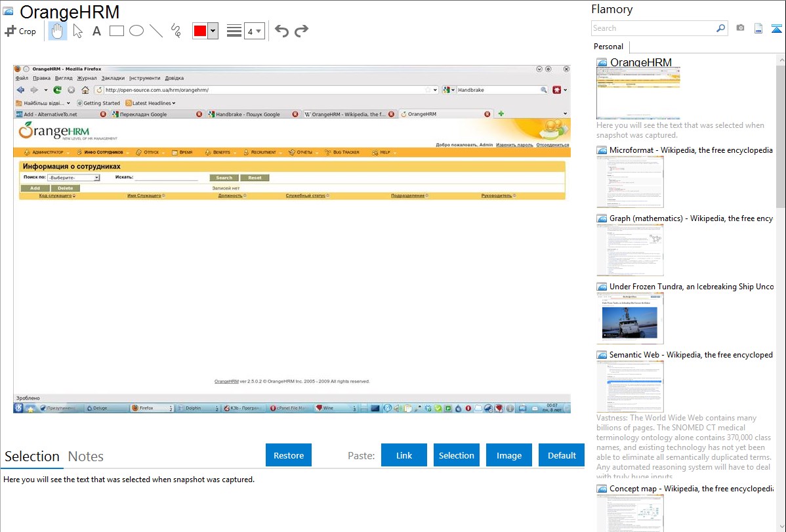786x532 pixels.
Task: Redo the last annotation
Action: [x=301, y=31]
